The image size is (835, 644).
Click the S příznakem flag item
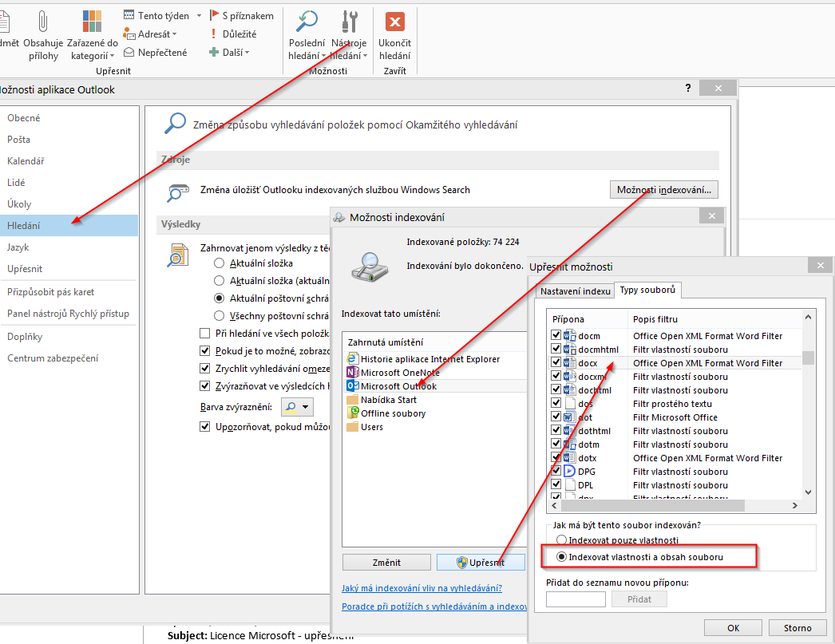pos(242,15)
